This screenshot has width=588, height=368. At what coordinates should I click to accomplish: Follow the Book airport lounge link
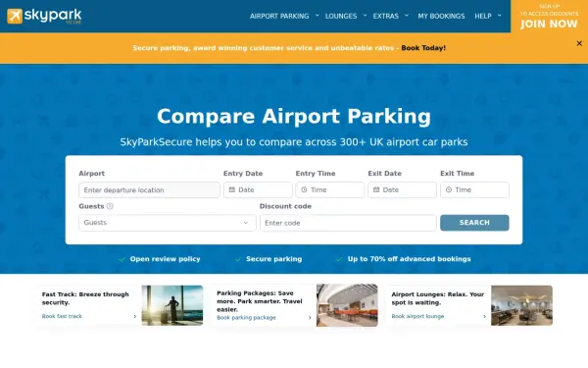417,317
